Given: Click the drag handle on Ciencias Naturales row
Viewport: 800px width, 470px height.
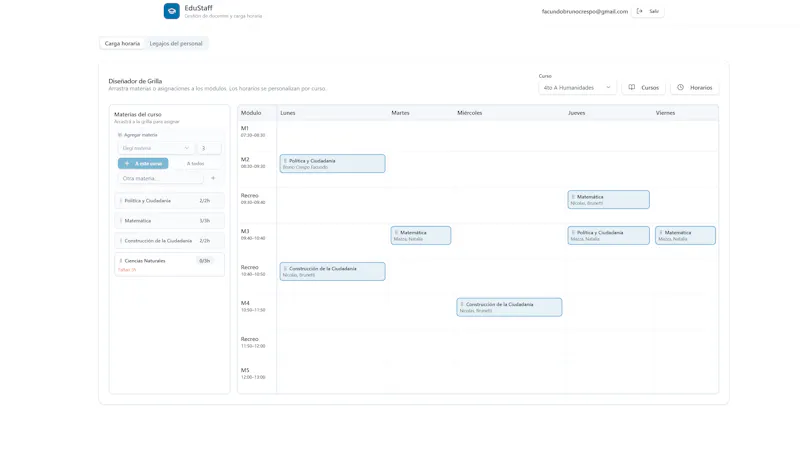Looking at the screenshot, I should 121,261.
